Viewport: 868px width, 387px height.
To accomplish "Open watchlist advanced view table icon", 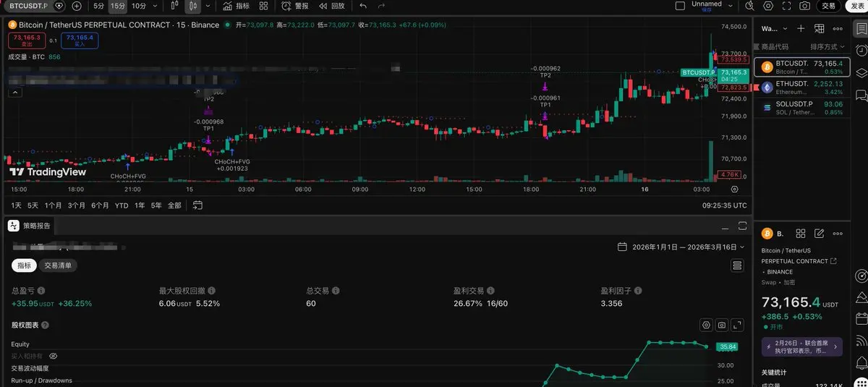I will tap(820, 29).
